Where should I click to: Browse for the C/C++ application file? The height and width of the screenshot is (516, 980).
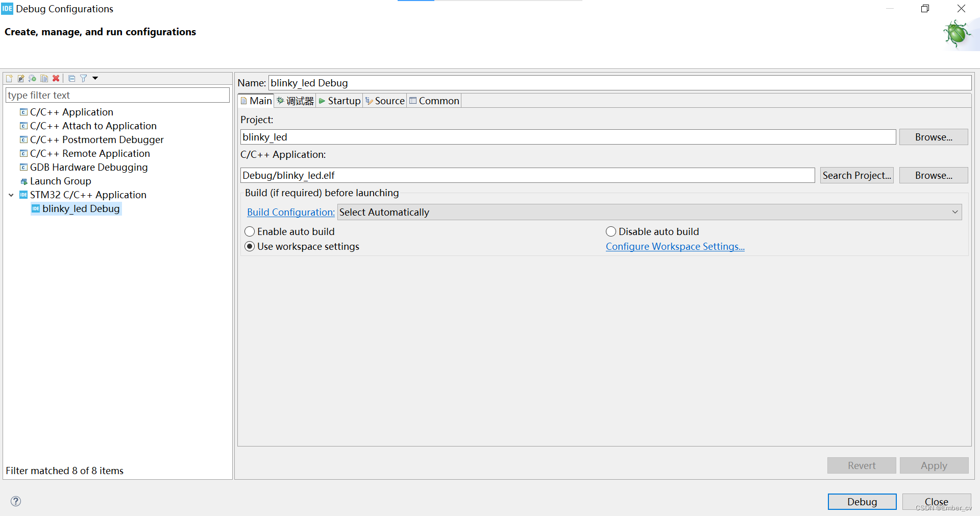coord(934,175)
